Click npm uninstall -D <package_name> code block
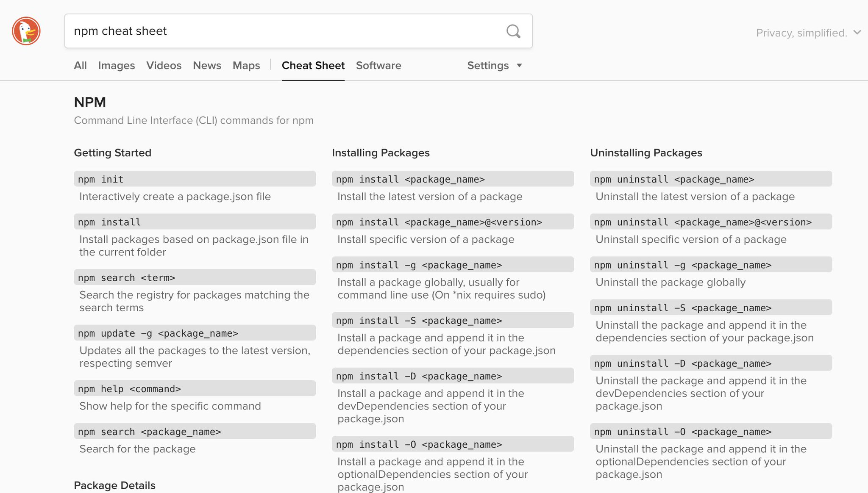Viewport: 868px width, 493px height. (711, 363)
